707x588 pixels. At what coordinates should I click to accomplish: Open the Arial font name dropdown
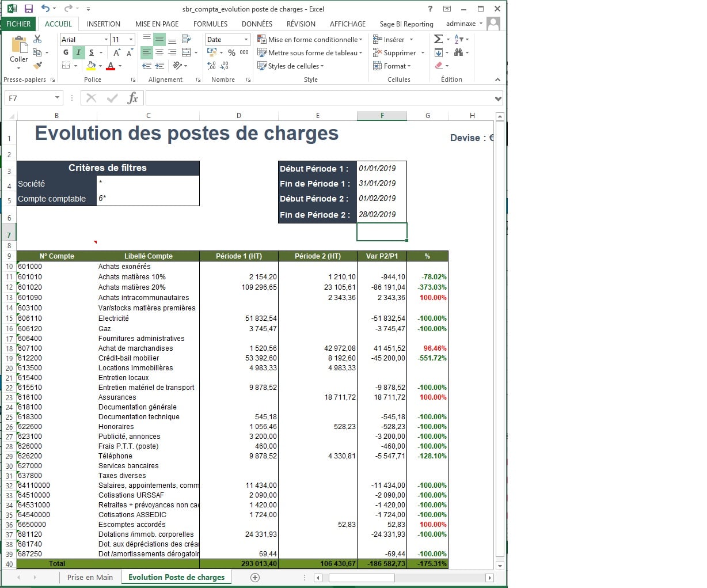pos(106,39)
